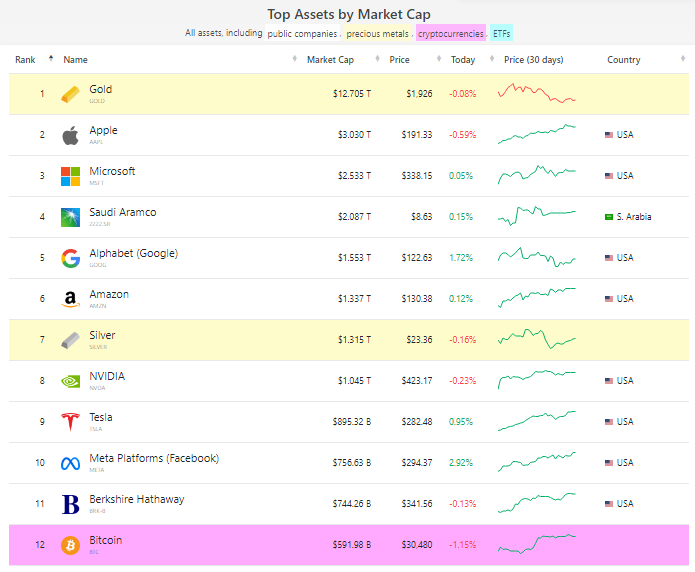
Task: Open the Tesla company link
Action: click(101, 418)
